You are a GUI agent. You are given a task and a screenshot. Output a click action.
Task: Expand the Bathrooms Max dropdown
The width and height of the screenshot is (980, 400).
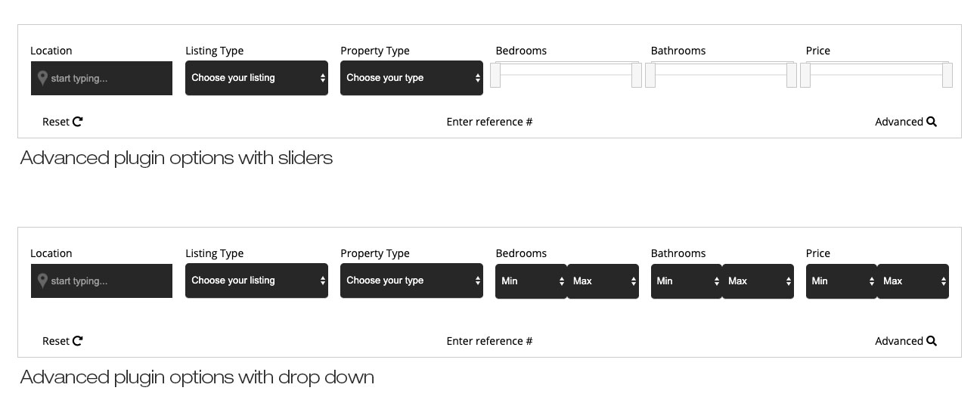[x=758, y=281]
